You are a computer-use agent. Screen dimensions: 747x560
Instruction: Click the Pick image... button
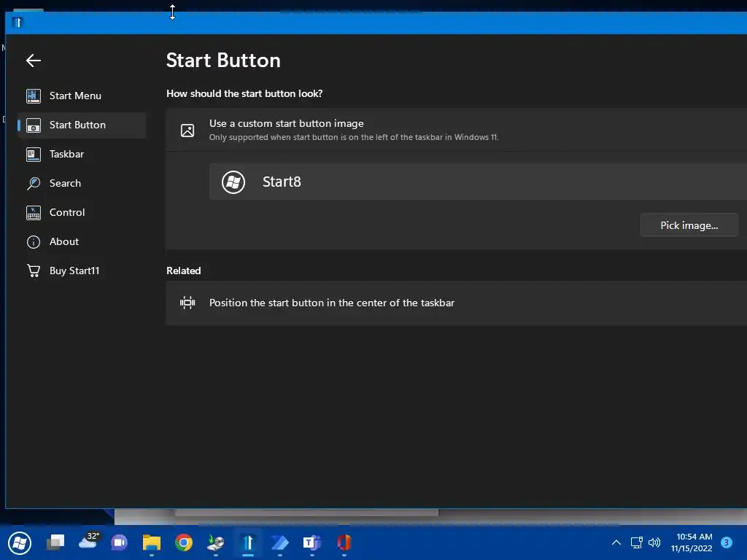click(689, 225)
